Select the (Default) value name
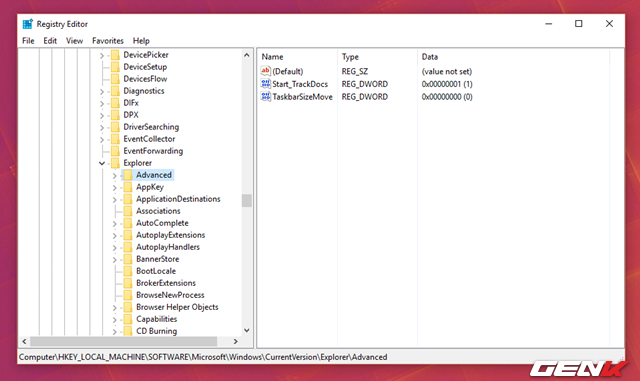The image size is (640, 381). click(288, 71)
